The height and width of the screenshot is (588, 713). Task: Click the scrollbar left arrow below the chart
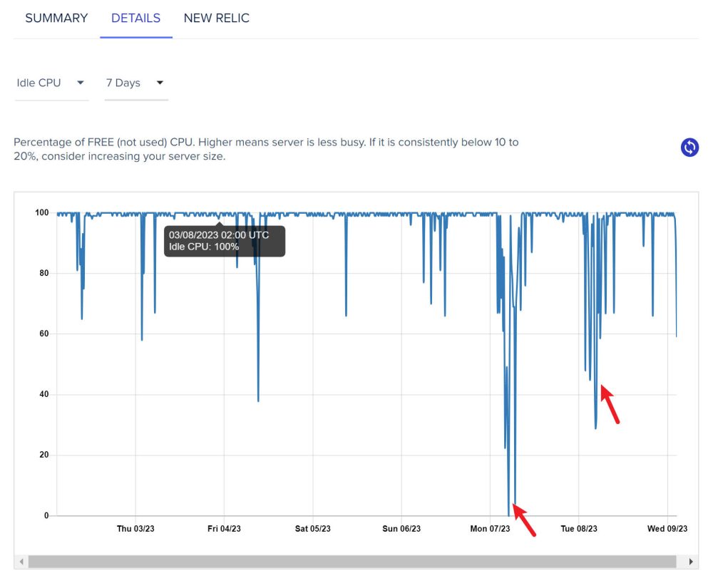(x=21, y=562)
